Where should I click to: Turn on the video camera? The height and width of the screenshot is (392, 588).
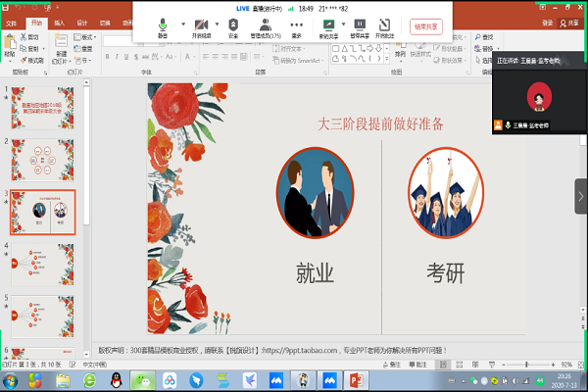[x=199, y=24]
